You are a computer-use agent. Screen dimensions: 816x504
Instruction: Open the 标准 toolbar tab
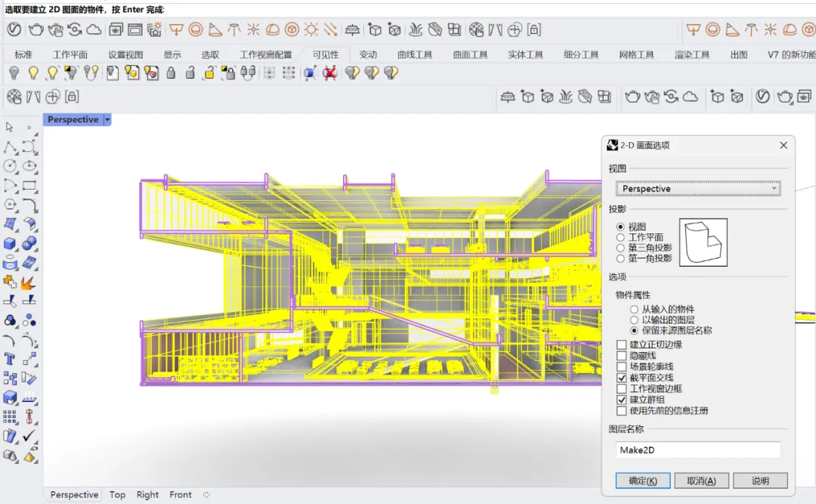[23, 54]
